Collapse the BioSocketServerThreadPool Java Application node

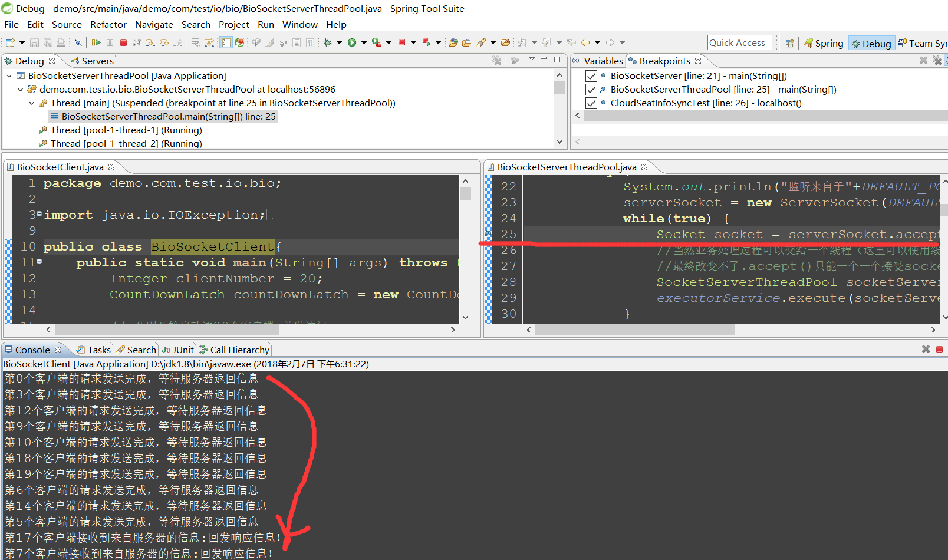pos(9,76)
